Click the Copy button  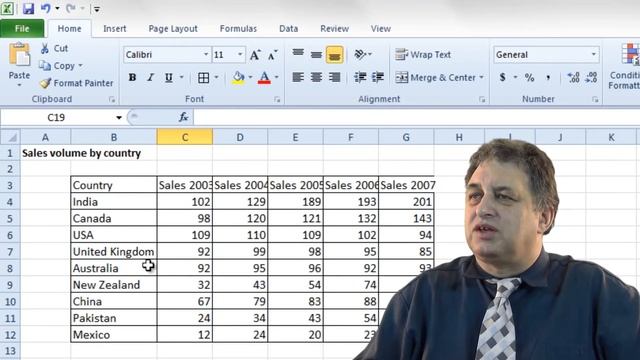click(57, 66)
